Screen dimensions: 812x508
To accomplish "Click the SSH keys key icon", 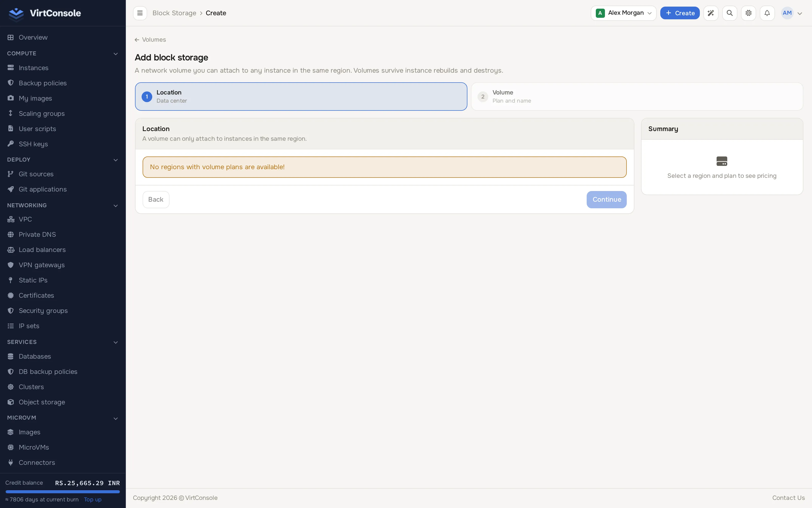I will 11,144.
